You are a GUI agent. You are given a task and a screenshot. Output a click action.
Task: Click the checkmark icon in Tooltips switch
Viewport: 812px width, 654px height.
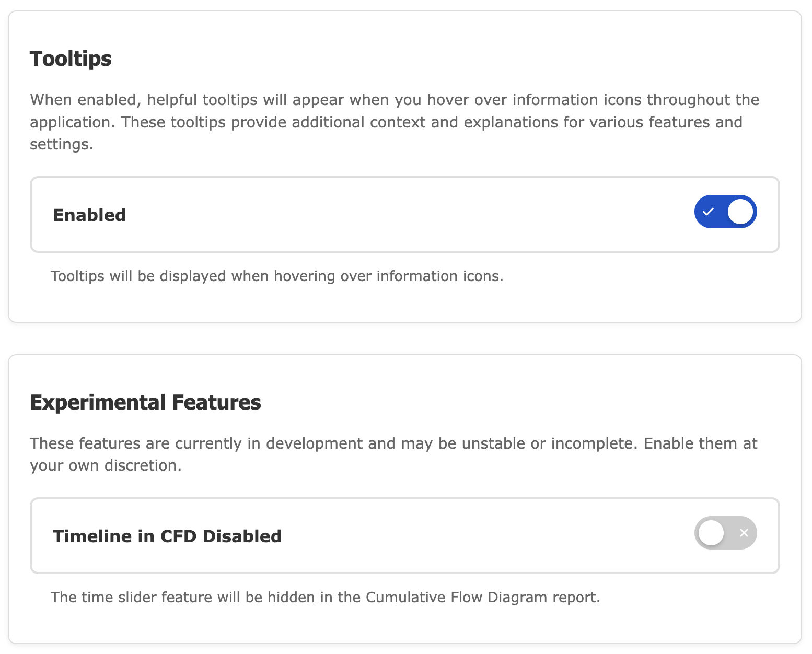[x=709, y=212]
